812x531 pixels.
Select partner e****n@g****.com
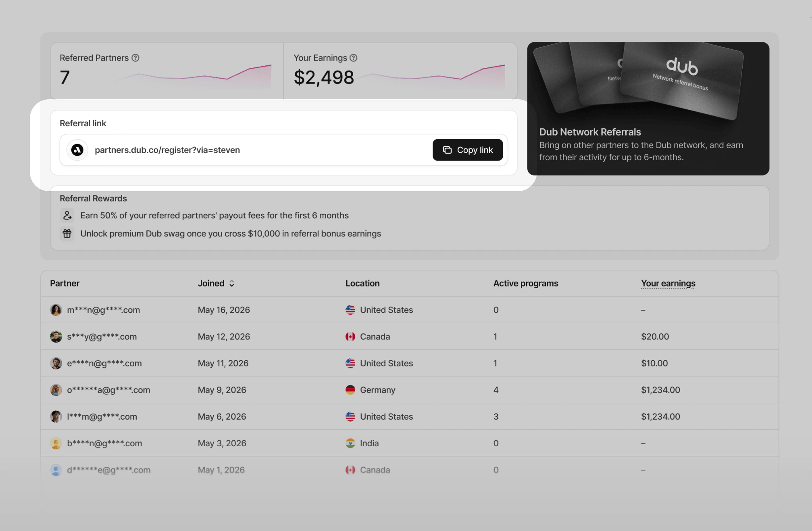coord(104,363)
